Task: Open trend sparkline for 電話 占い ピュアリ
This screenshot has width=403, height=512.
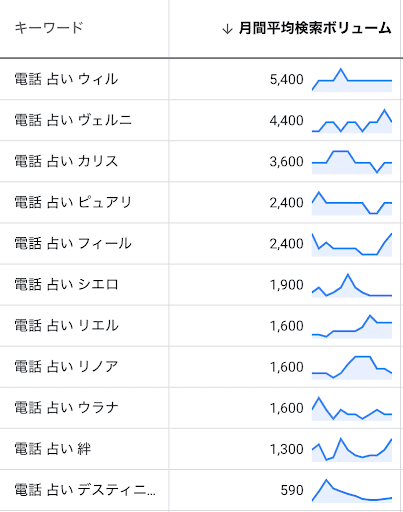Action: pos(352,203)
